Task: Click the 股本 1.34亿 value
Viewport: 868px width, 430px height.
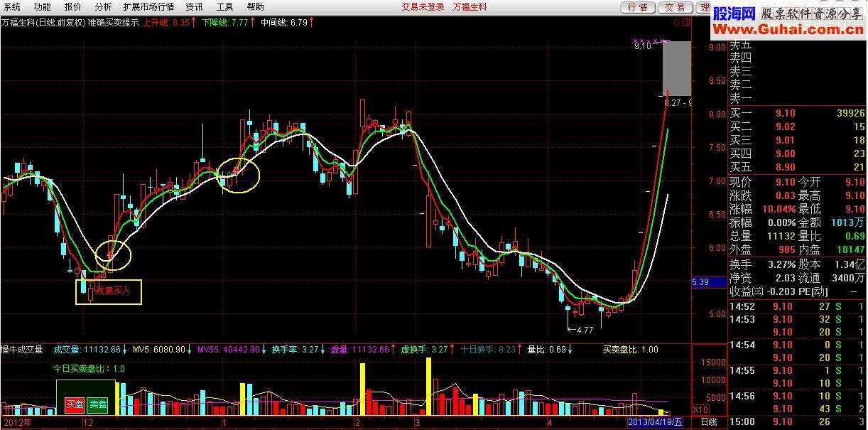Action: [849, 264]
